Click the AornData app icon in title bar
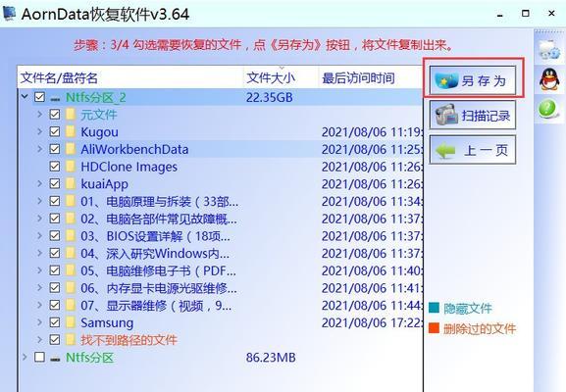 pyautogui.click(x=9, y=14)
